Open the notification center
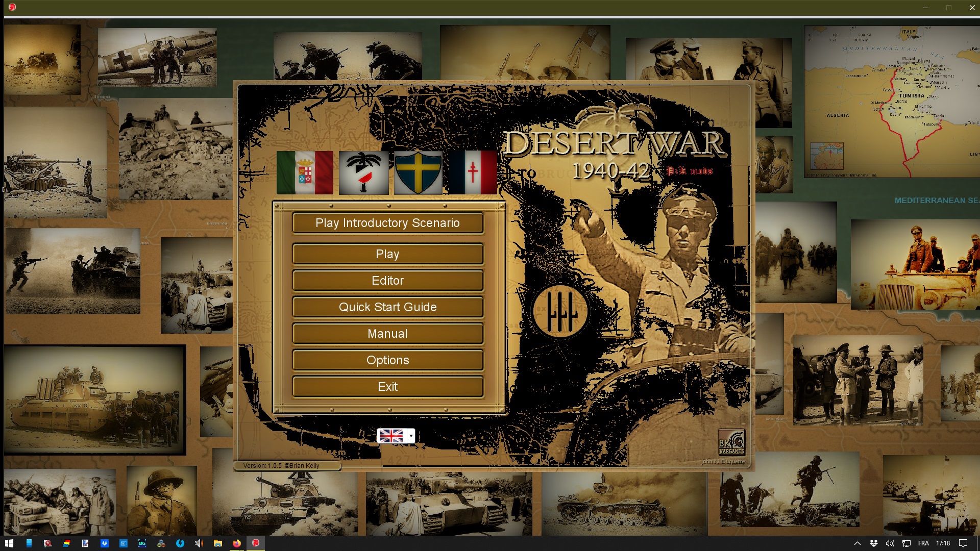980x551 pixels. pyautogui.click(x=963, y=543)
